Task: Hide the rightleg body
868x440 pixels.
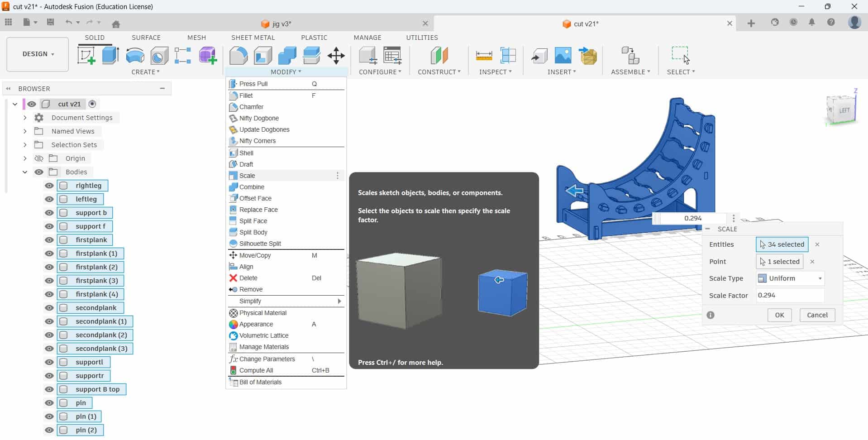Action: tap(49, 186)
